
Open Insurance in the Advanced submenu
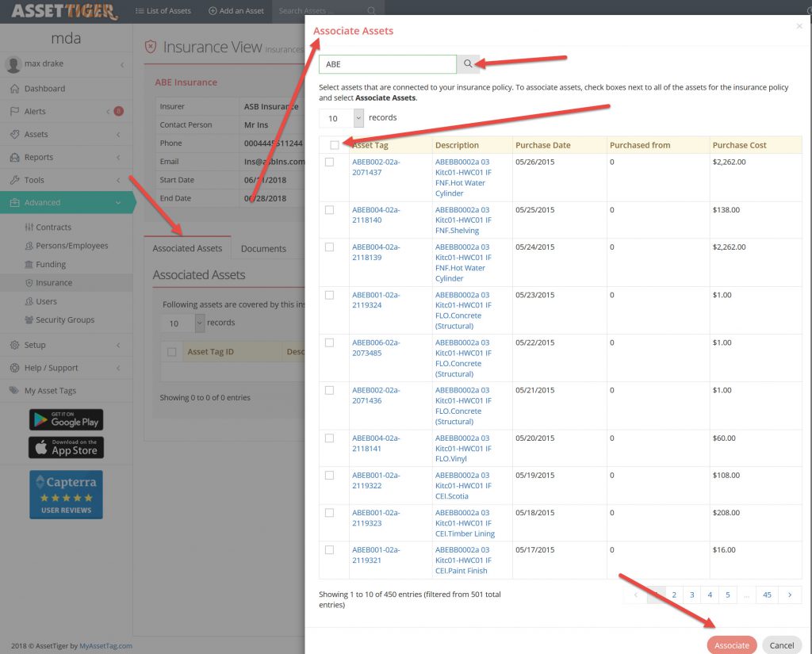click(54, 283)
